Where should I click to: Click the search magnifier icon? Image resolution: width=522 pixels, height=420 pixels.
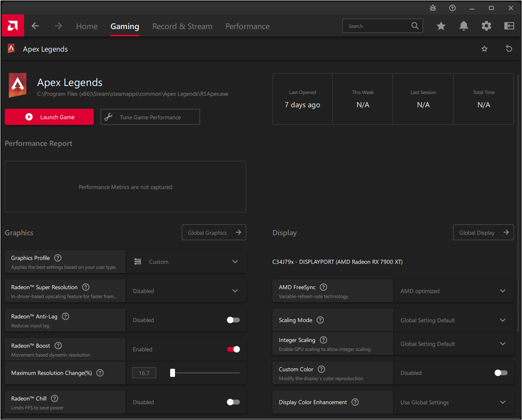tap(415, 25)
